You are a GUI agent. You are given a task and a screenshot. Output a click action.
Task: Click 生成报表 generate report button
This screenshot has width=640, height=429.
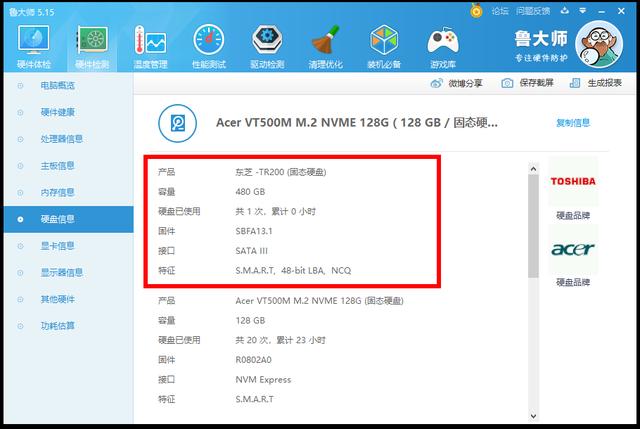point(596,83)
